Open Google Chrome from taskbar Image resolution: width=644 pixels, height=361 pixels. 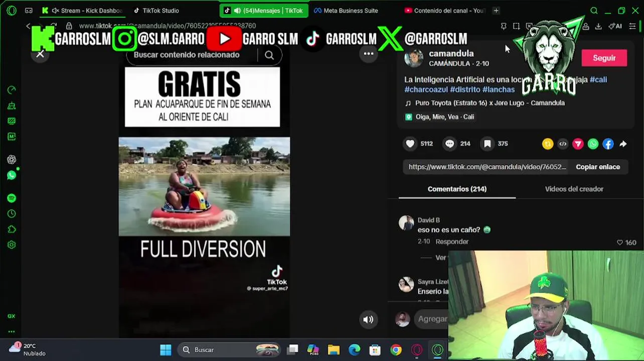coord(396,349)
